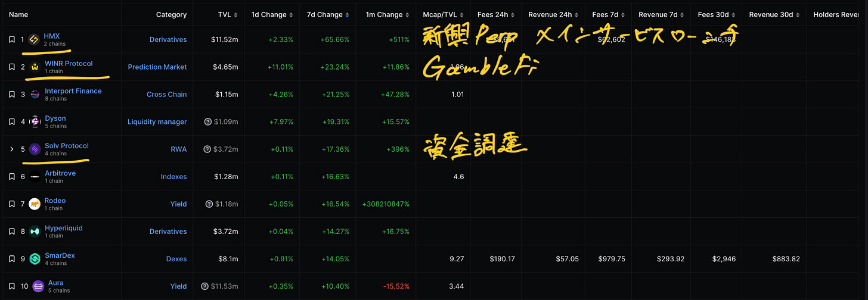Open the Aura protocol link
Image resolution: width=868 pixels, height=300 pixels.
(56, 283)
